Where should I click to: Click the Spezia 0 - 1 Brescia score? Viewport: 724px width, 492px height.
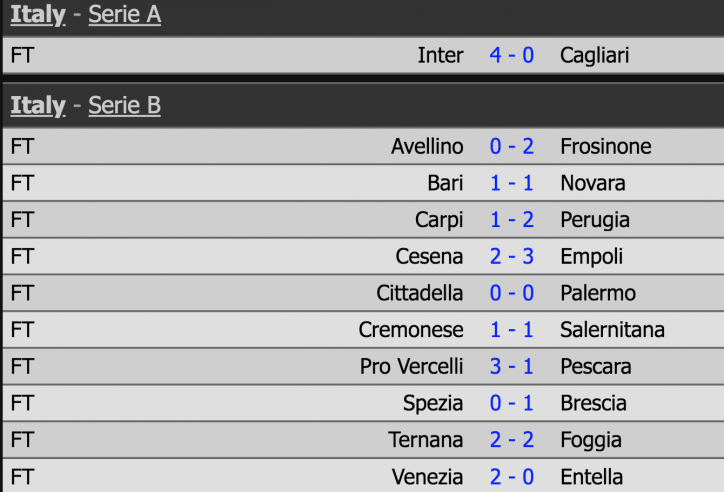click(512, 403)
